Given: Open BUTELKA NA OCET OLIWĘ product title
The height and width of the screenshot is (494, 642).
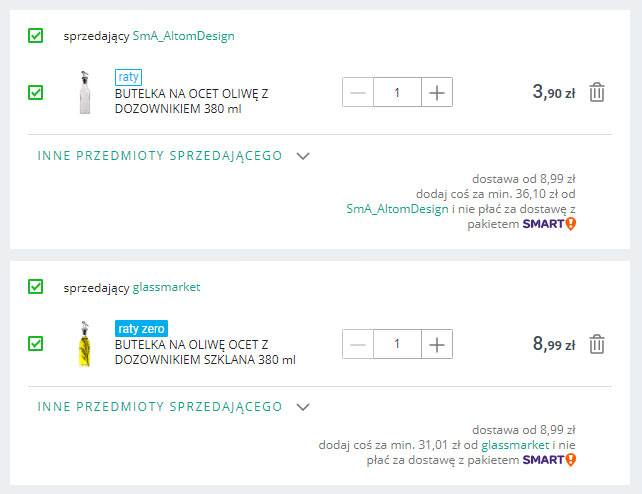Looking at the screenshot, I should [x=192, y=101].
